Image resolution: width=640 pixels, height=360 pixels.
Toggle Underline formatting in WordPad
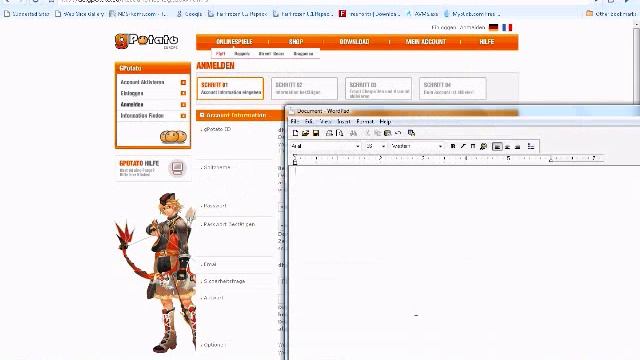pos(473,146)
